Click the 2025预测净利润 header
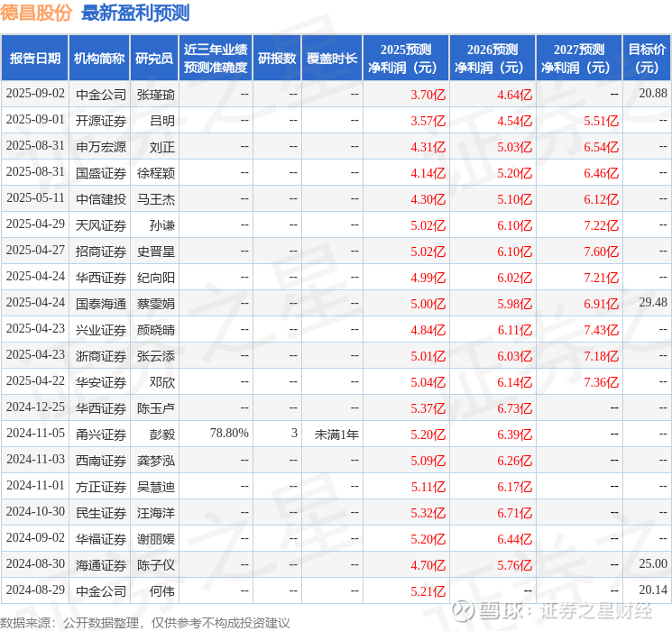 (x=406, y=59)
